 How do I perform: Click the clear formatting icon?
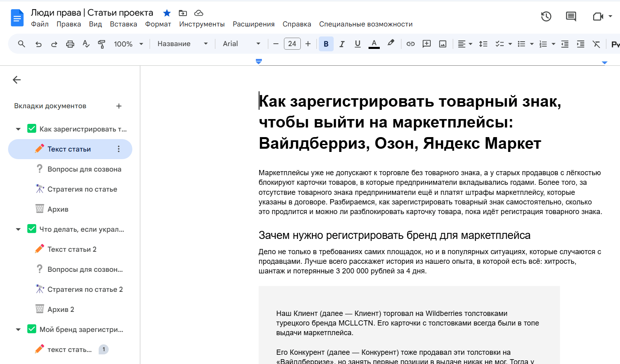coord(596,44)
